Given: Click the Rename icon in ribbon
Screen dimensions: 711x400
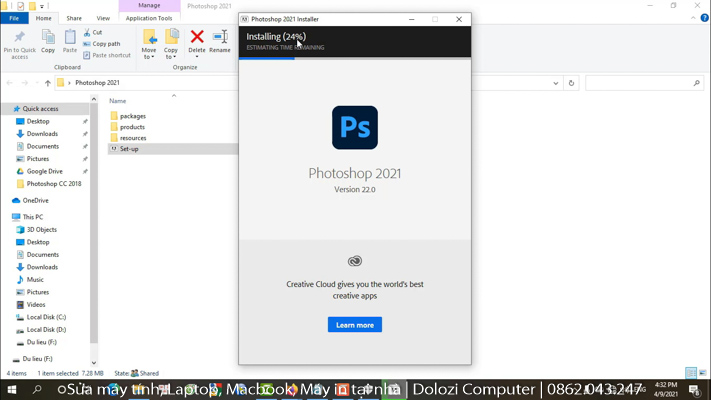Looking at the screenshot, I should pos(220,38).
